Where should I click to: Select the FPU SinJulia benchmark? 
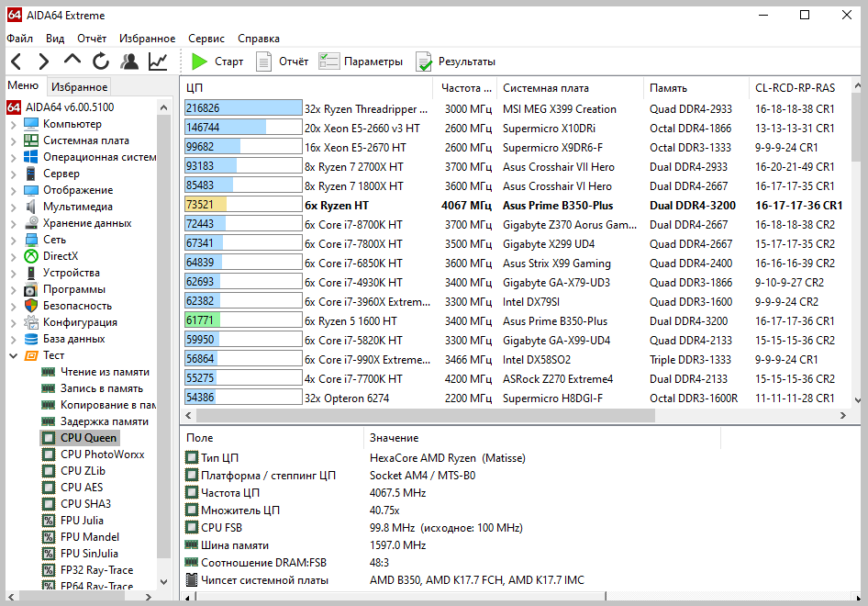[x=89, y=554]
